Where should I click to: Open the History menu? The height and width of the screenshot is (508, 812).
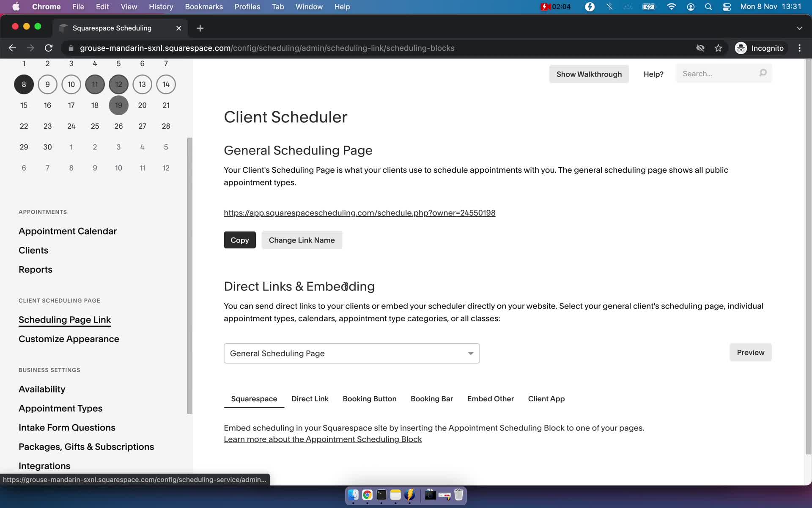point(161,7)
